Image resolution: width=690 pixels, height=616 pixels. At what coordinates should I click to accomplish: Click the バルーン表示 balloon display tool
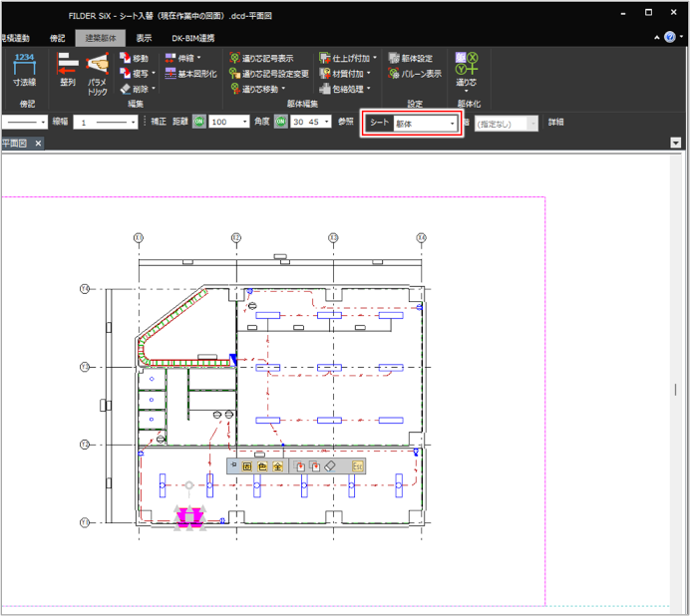(x=414, y=74)
